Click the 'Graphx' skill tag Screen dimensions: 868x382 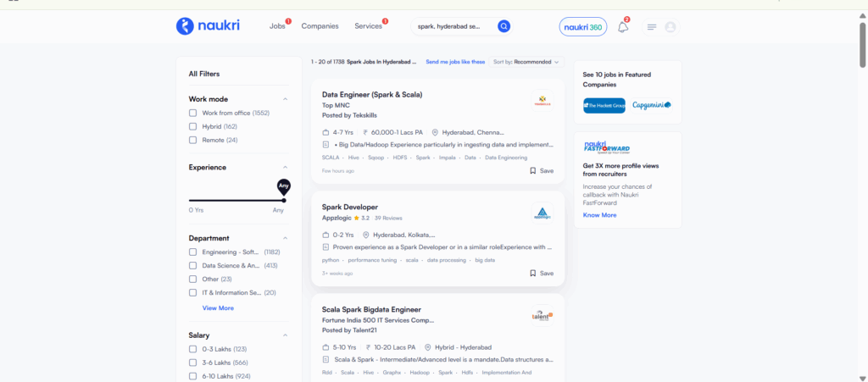pos(392,373)
